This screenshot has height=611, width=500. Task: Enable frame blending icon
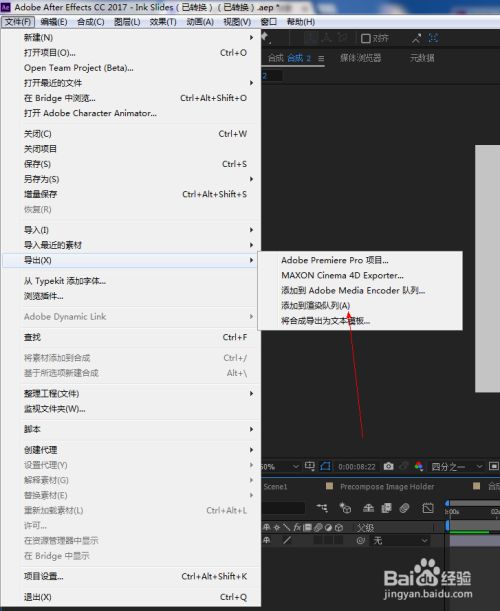click(387, 508)
